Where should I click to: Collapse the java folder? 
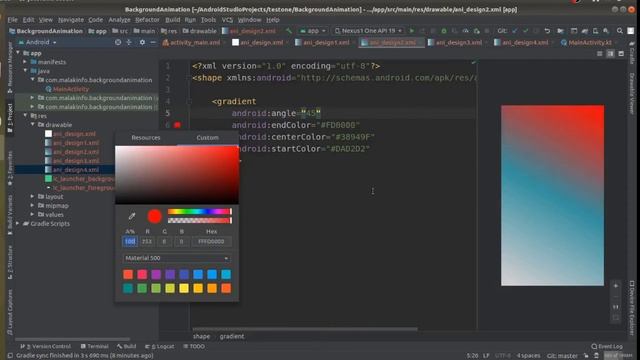tap(25, 71)
